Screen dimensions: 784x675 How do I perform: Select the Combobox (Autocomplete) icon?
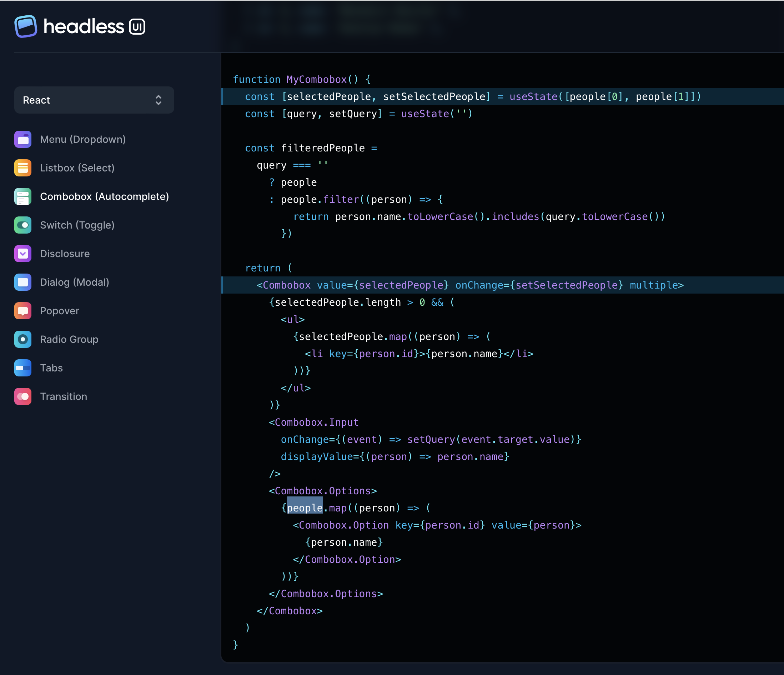tap(23, 196)
